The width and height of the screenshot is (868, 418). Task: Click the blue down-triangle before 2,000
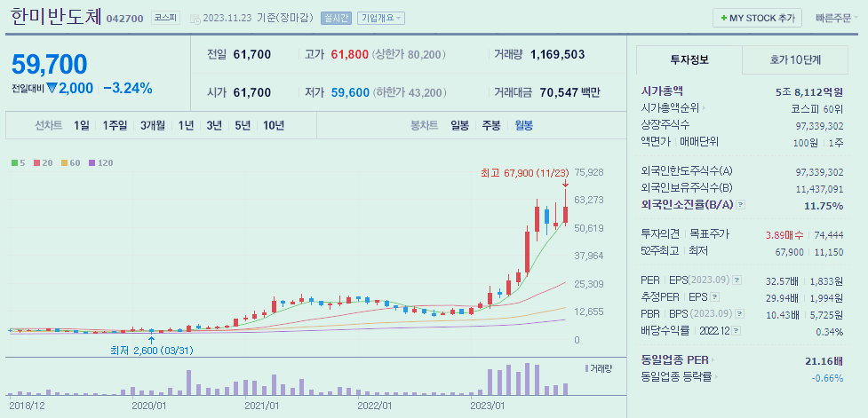coord(52,89)
